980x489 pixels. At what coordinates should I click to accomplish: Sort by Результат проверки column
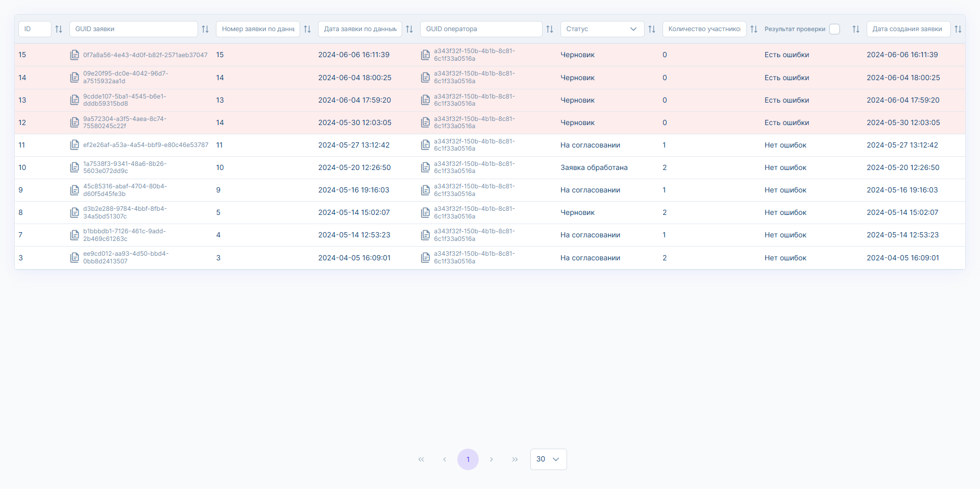(856, 29)
